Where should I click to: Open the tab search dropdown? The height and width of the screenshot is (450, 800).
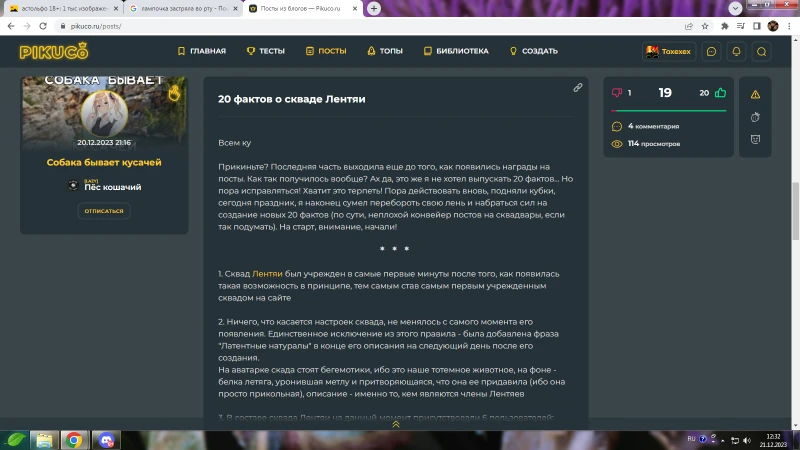coord(735,8)
